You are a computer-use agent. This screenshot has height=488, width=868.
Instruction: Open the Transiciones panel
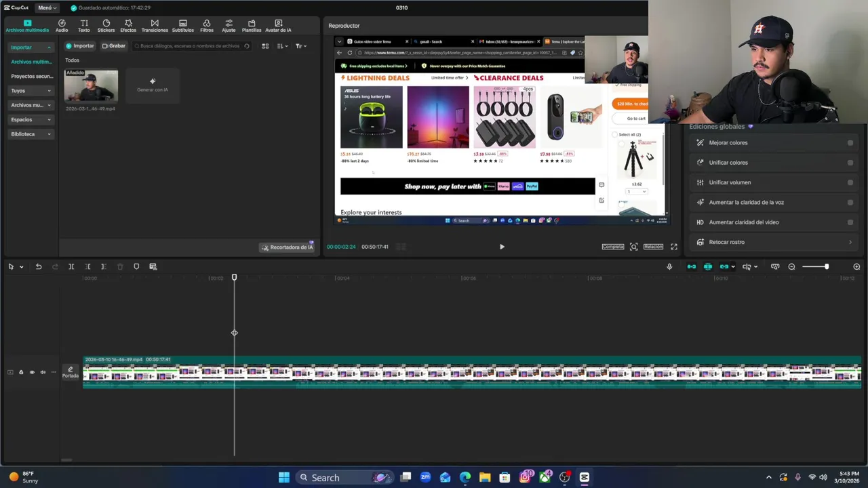(155, 26)
